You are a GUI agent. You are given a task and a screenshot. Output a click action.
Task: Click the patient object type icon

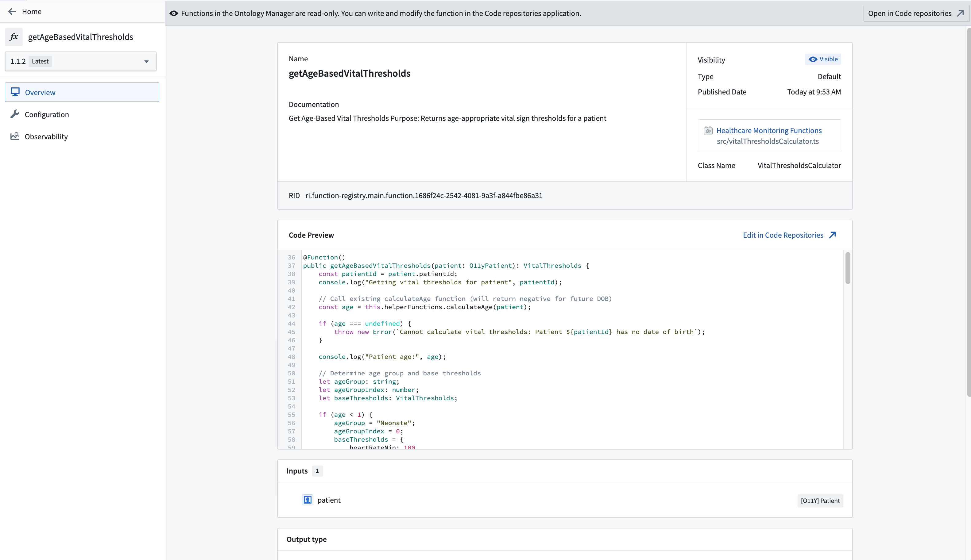[x=308, y=500]
